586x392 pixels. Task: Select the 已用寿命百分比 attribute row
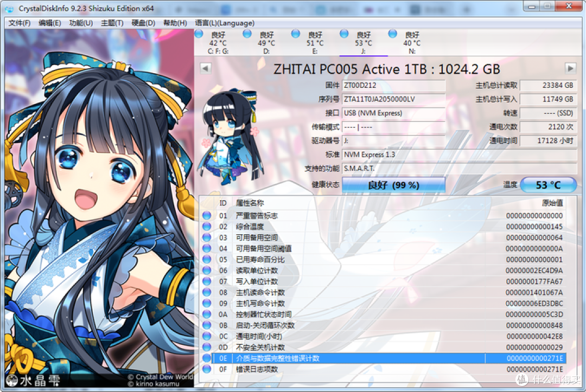[383, 259]
